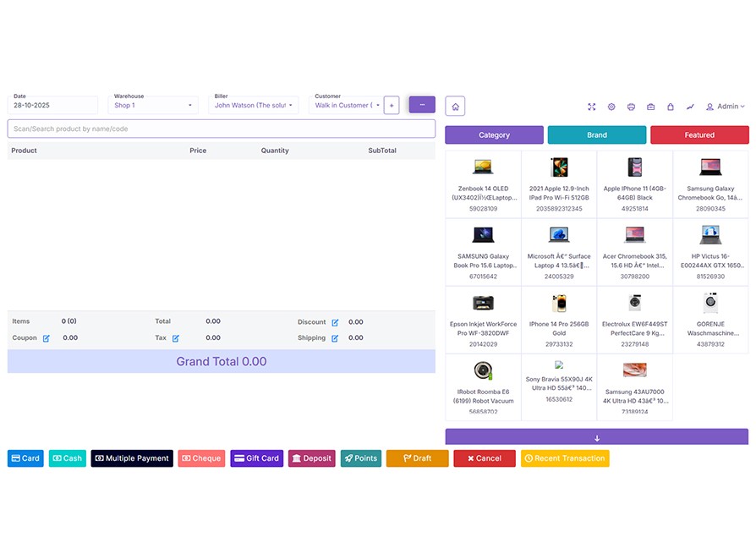Open Recent Transaction list
Image resolution: width=756 pixels, height=559 pixels.
(x=564, y=458)
